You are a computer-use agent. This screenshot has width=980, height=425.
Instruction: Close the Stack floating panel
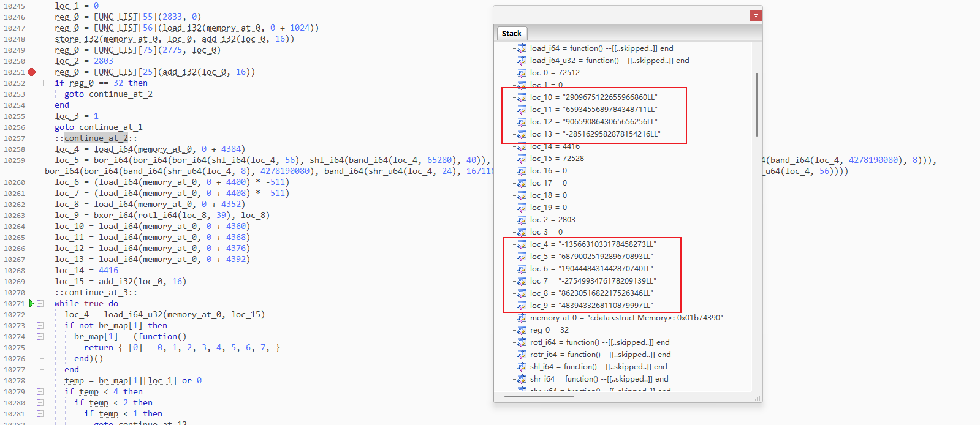(756, 15)
